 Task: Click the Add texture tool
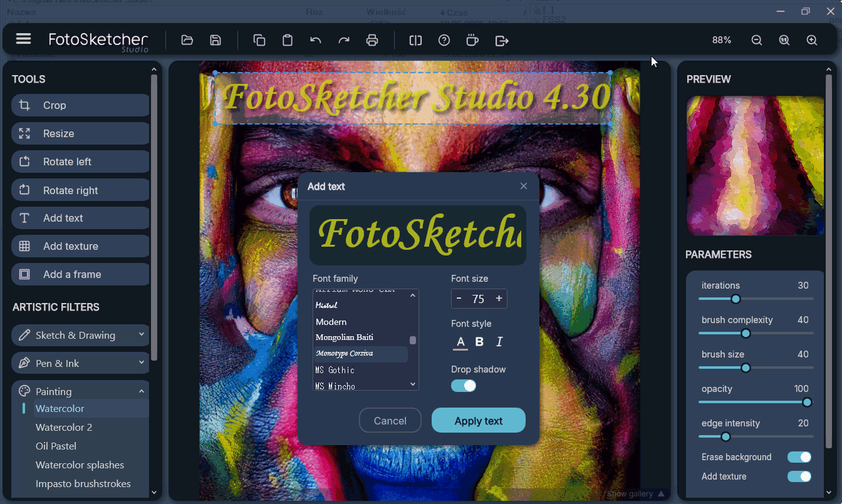coord(81,246)
